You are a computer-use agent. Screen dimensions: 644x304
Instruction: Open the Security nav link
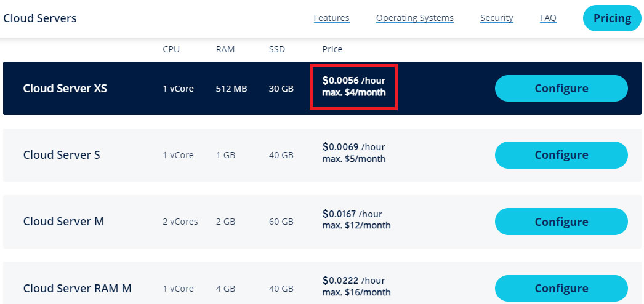tap(497, 18)
